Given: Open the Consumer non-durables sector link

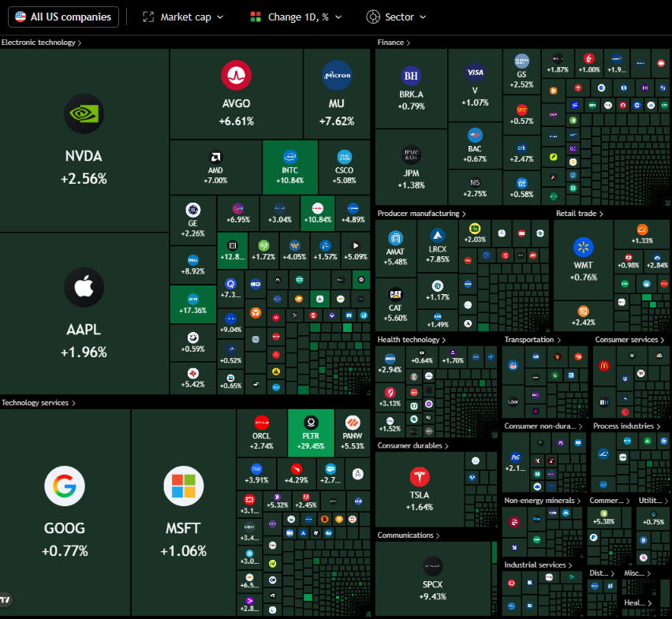Looking at the screenshot, I should pyautogui.click(x=543, y=426).
